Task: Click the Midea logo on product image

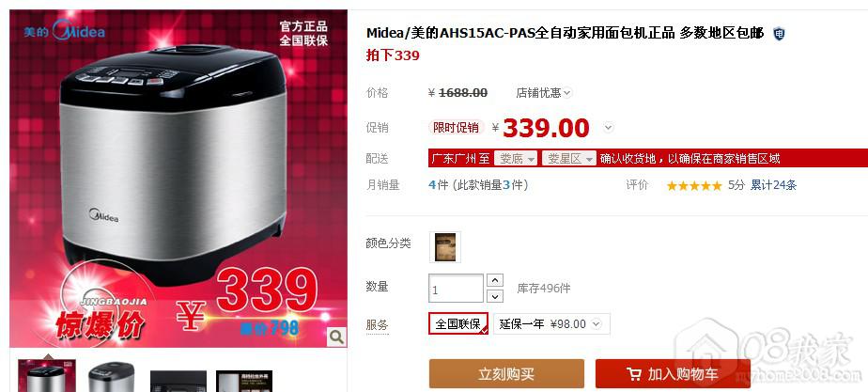Action: click(x=64, y=30)
